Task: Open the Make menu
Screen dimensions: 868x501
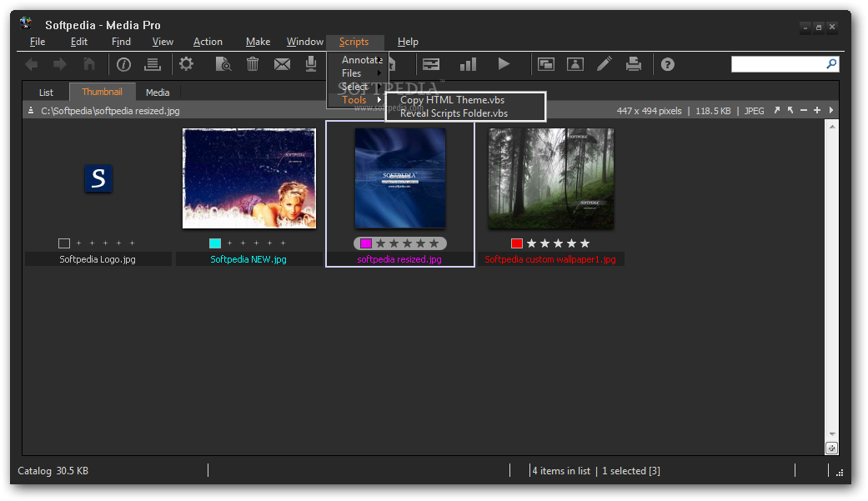Action: click(258, 42)
